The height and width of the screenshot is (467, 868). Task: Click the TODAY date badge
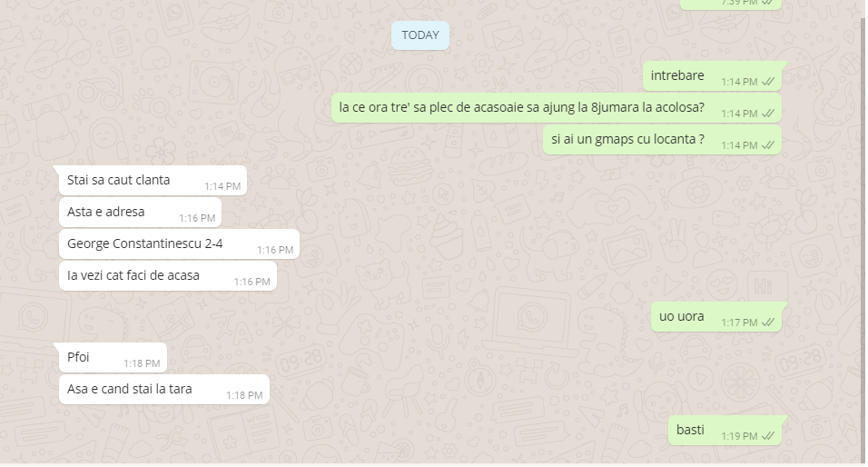tap(420, 35)
